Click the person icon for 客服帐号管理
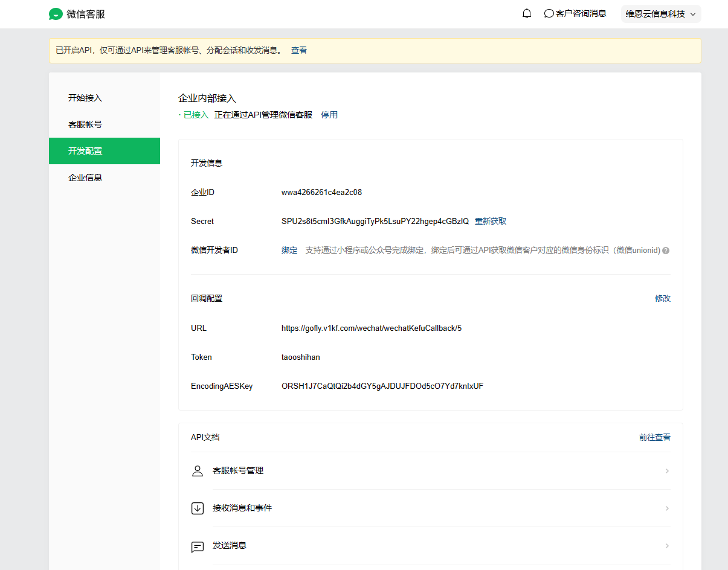Screen dimensions: 728x570 pos(198,471)
